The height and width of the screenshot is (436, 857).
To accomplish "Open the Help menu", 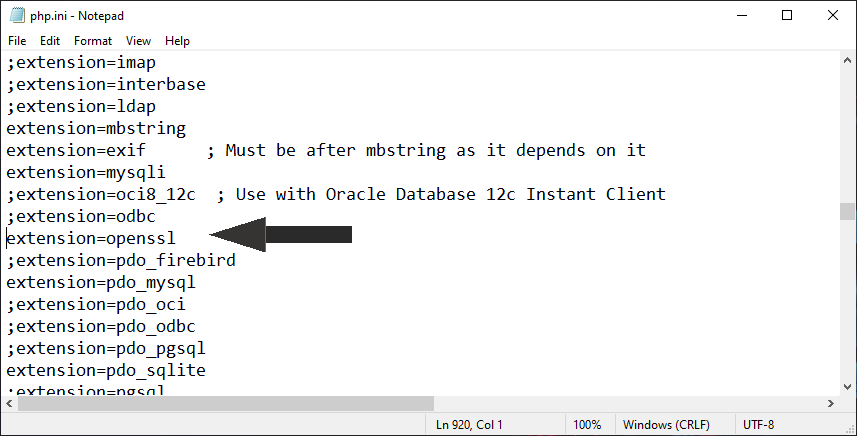I will coord(177,41).
